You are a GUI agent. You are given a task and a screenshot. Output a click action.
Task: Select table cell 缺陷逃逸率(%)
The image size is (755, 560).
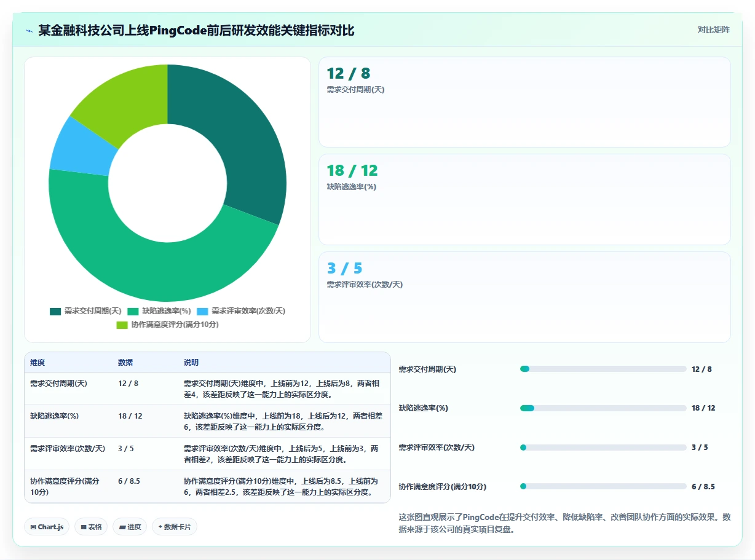[68, 421]
